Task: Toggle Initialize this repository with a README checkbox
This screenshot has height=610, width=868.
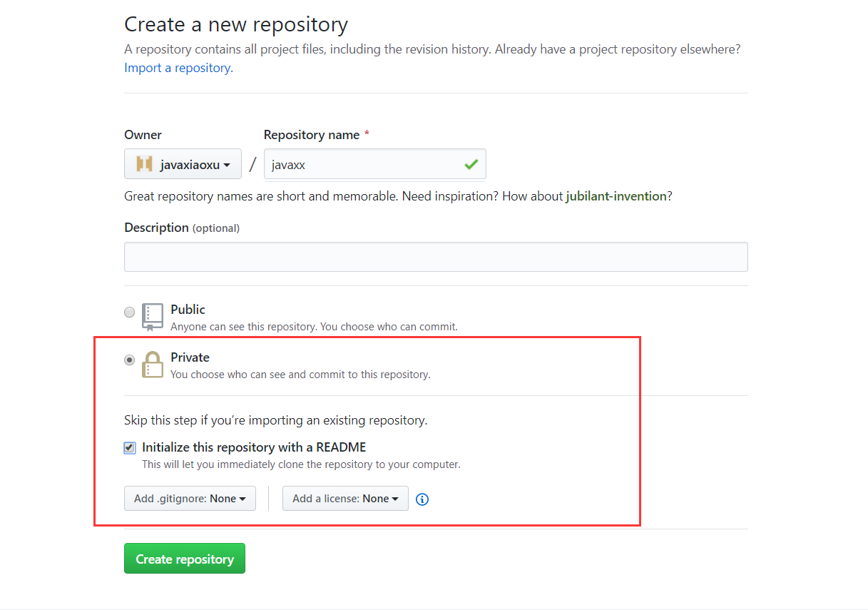Action: 129,448
